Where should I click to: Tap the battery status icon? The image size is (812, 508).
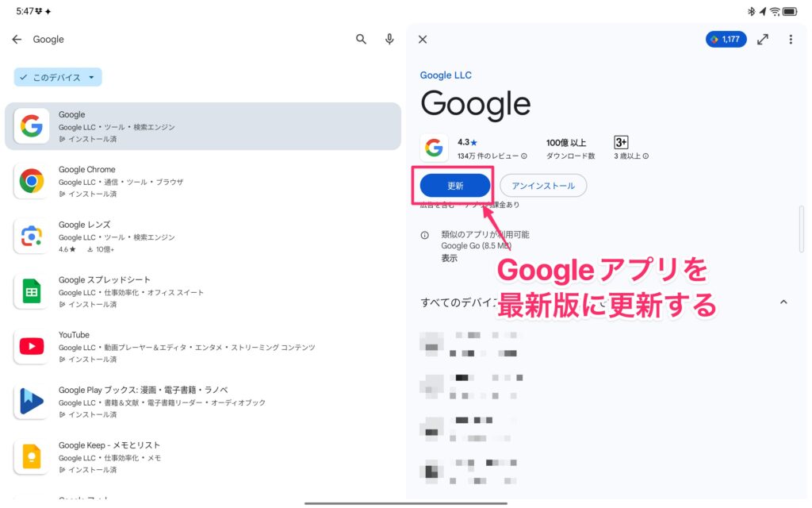click(x=790, y=11)
